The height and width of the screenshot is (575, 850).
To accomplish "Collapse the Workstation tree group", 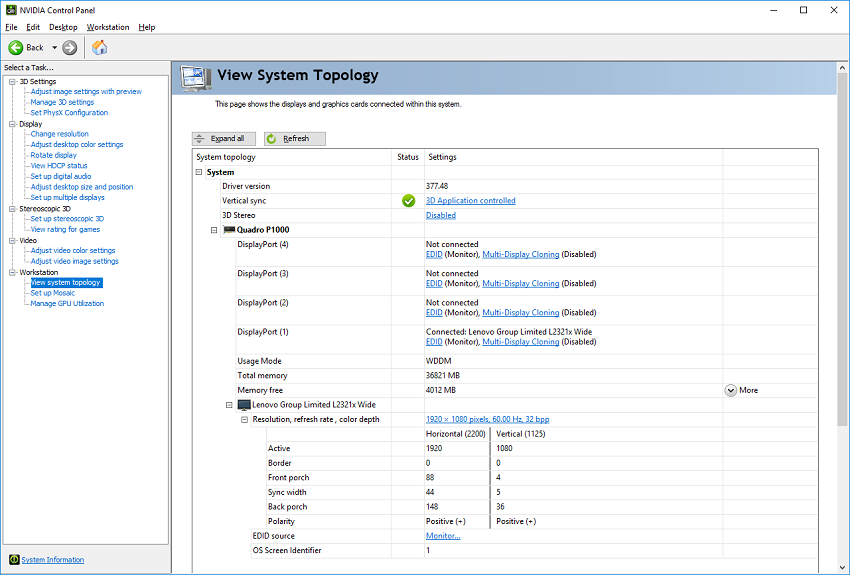I will [x=12, y=273].
